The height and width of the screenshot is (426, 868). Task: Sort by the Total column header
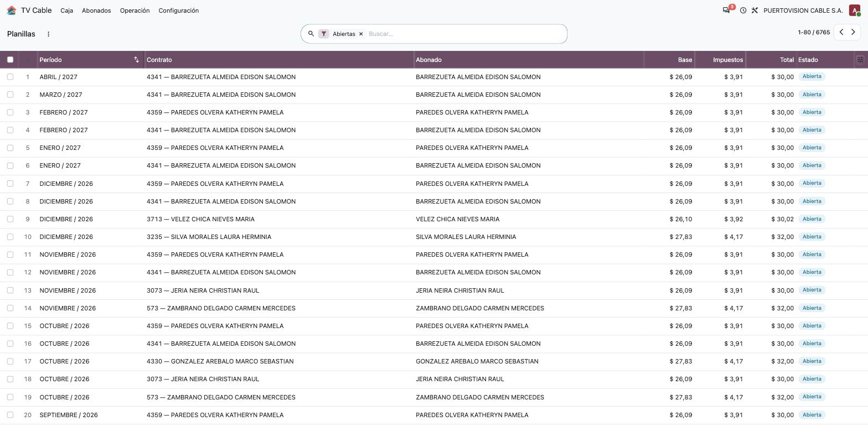(771, 60)
